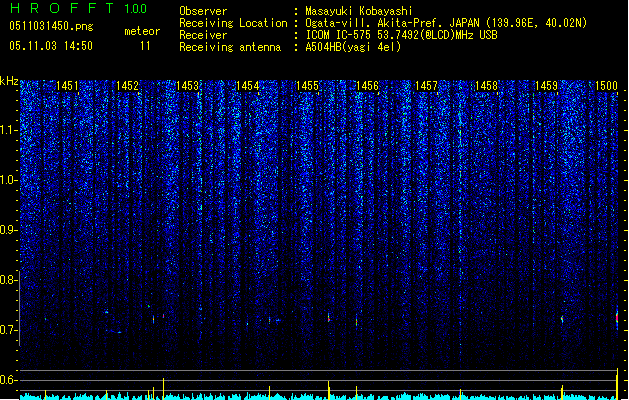The width and height of the screenshot is (629, 400).
Task: Click the meteor echo just after 1455
Action: coord(329,318)
